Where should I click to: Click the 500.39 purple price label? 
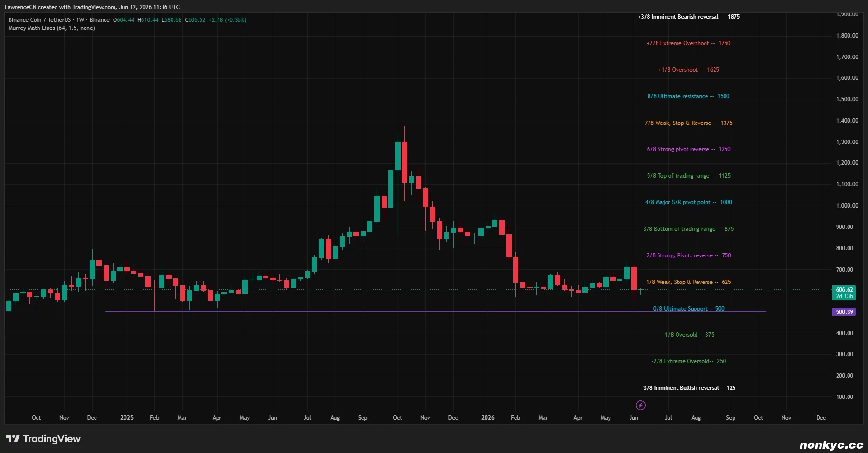click(x=844, y=312)
